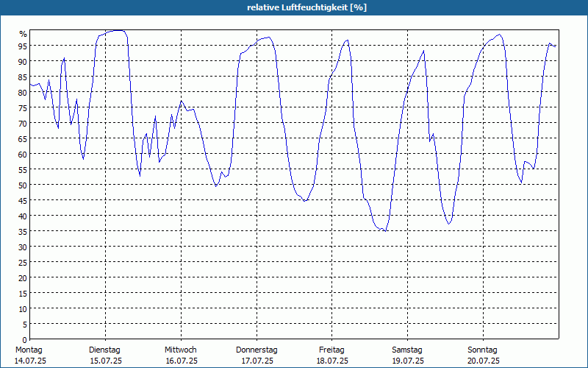The height and width of the screenshot is (368, 588).
Task: Click the % unit symbol above the axis
Action: point(24,34)
